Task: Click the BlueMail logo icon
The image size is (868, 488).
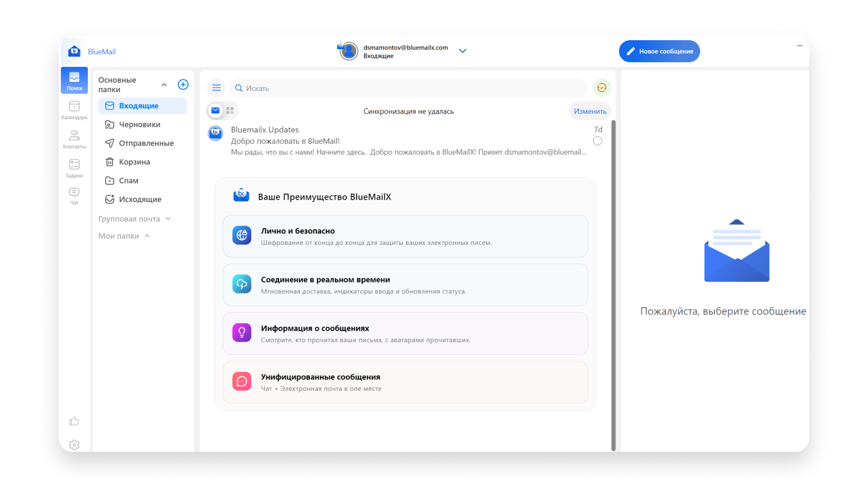Action: [74, 51]
